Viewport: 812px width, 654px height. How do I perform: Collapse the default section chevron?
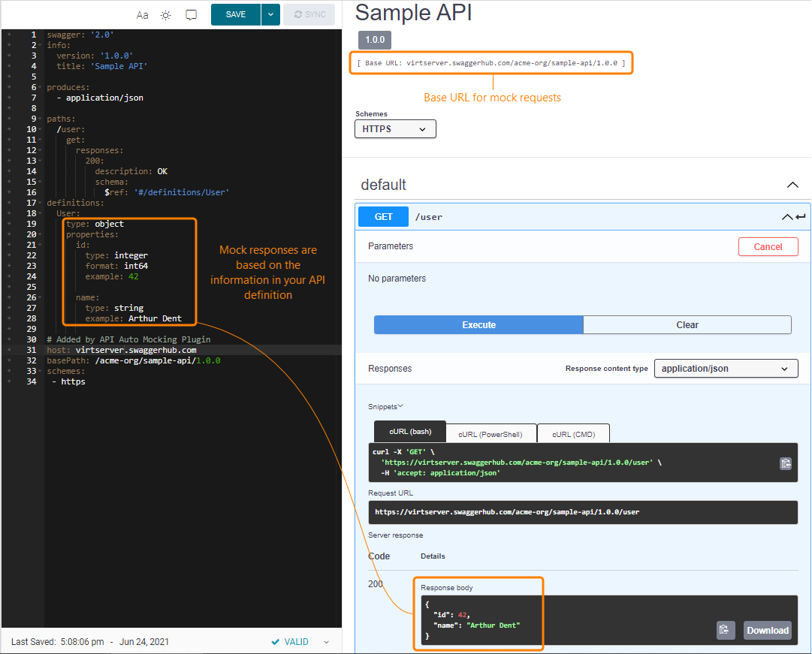792,185
